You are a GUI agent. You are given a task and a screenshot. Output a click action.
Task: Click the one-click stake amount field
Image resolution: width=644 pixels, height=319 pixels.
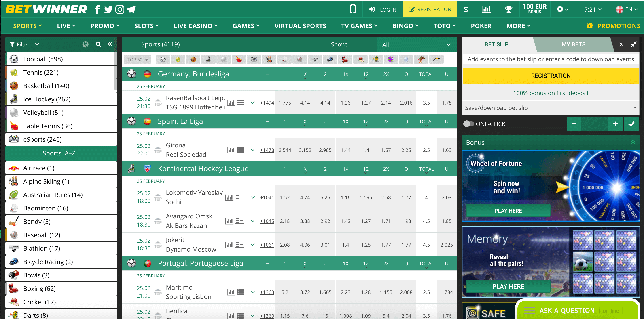595,124
